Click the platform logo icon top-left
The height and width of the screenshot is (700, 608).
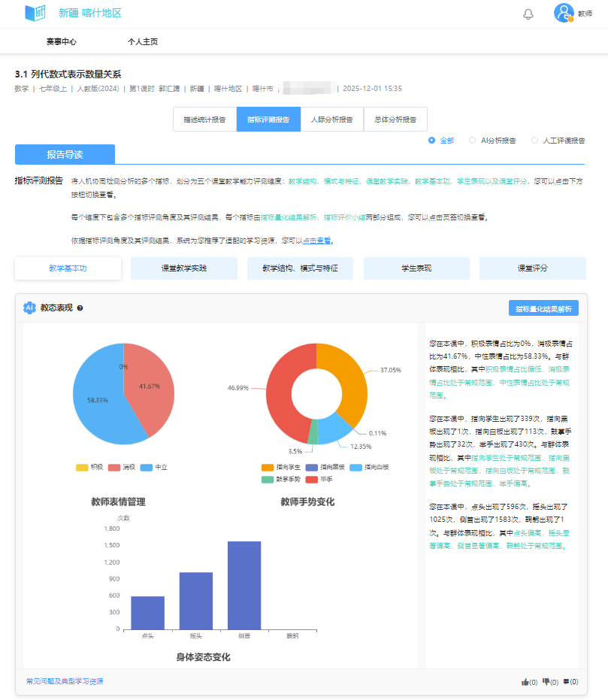tap(35, 13)
